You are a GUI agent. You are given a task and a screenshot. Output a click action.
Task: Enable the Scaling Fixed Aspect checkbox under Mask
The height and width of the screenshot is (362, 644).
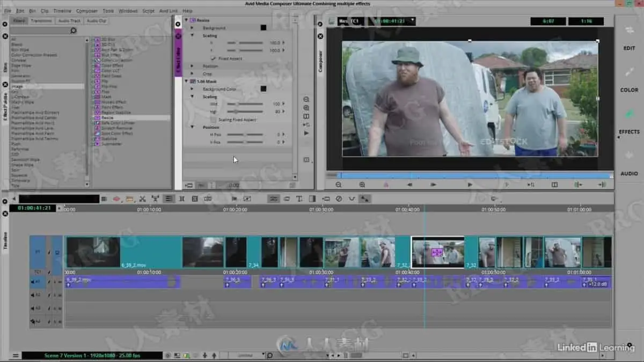tap(213, 120)
